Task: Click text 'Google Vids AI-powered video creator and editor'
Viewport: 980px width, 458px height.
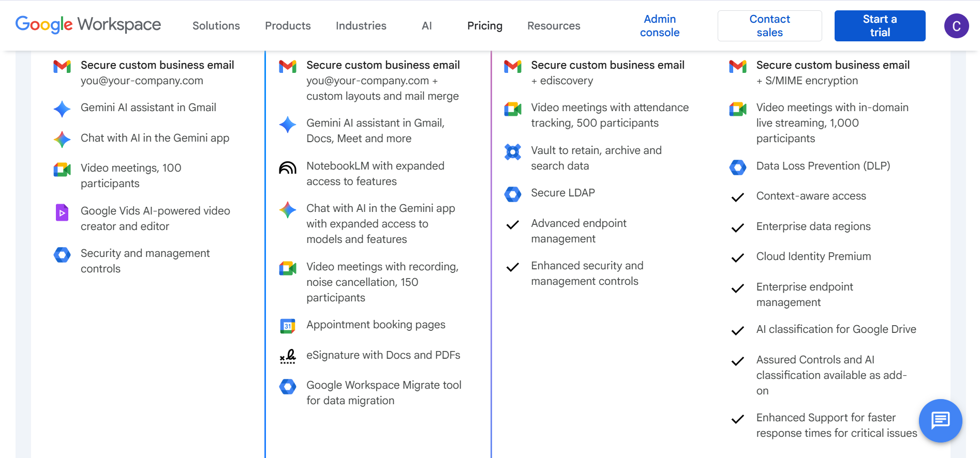Action: [x=155, y=219]
